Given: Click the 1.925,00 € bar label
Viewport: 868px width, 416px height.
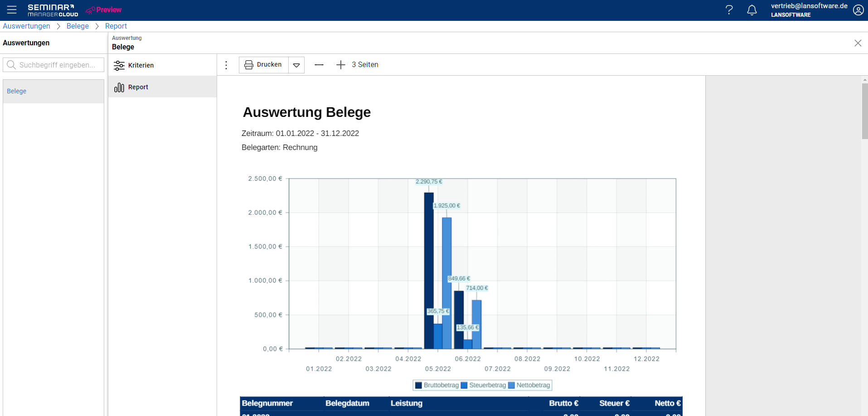Looking at the screenshot, I should 447,206.
